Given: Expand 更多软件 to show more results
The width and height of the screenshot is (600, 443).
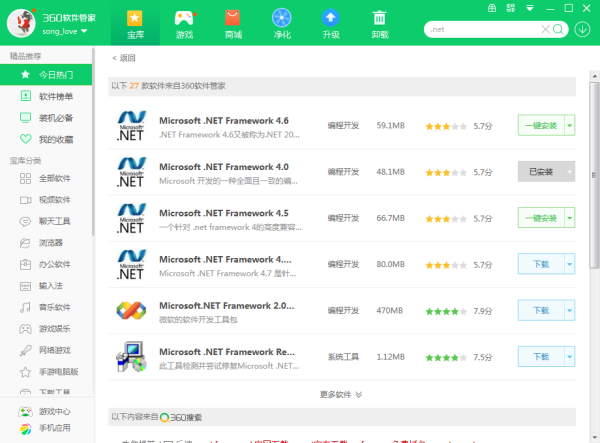Looking at the screenshot, I should tap(341, 394).
